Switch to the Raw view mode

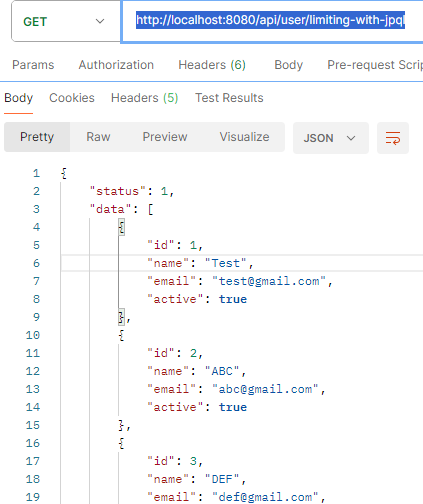click(x=98, y=137)
